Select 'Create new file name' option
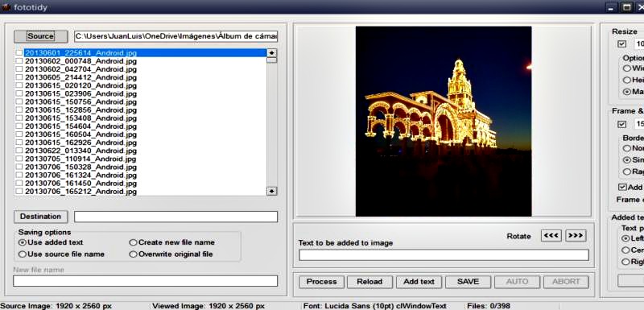This screenshot has height=310, width=644. (171, 242)
